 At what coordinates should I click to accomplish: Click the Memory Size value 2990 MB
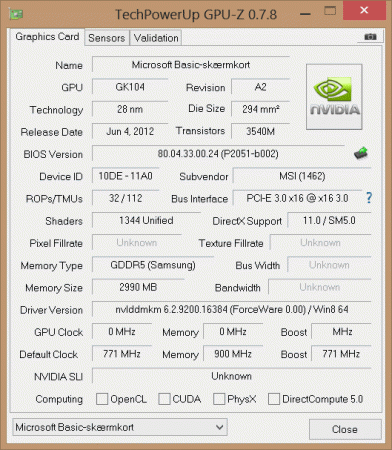pos(138,287)
